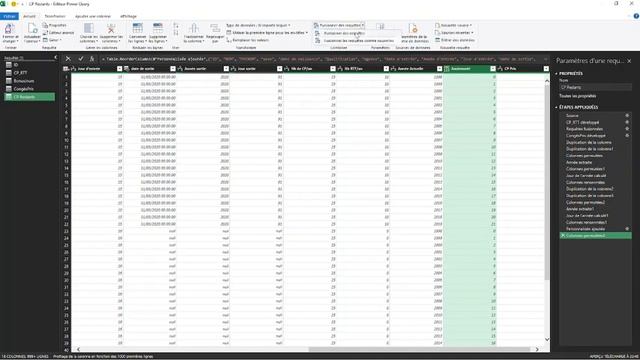Open filter dropdown of date de sortie column
Image resolution: width=640 pixels, height=360 pixels.
[173, 69]
